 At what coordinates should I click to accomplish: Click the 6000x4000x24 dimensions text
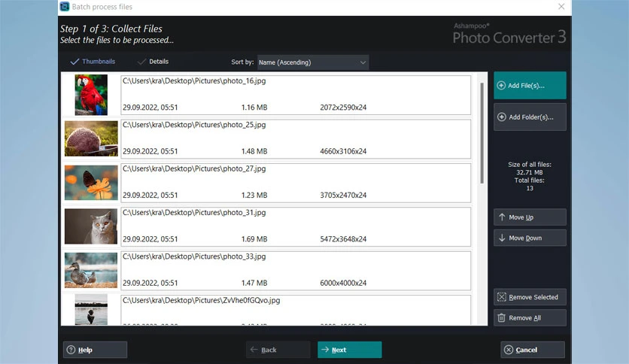pos(343,283)
